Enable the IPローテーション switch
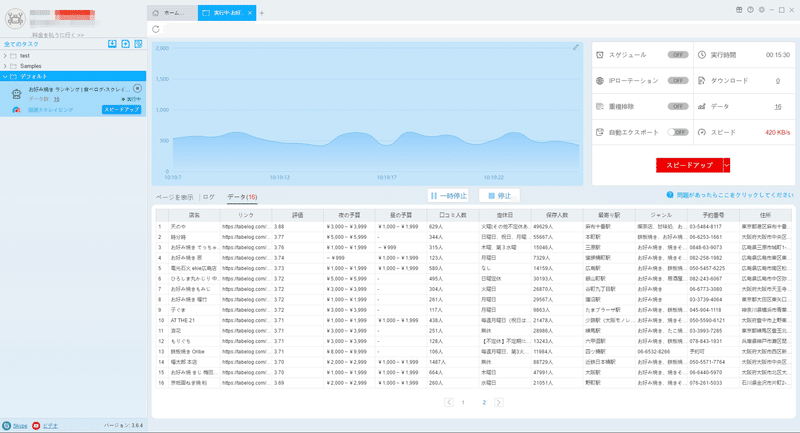This screenshot has width=800, height=433. 678,81
